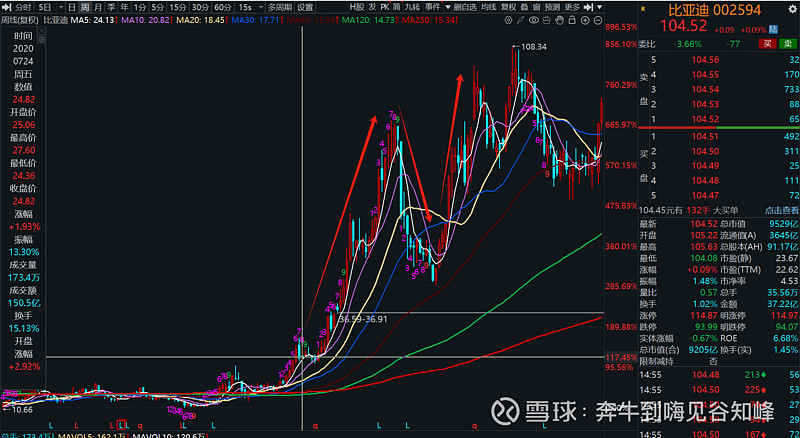Image resolution: width=800 pixels, height=438 pixels.
Task: Click the red 买 buy button
Action: (x=767, y=44)
